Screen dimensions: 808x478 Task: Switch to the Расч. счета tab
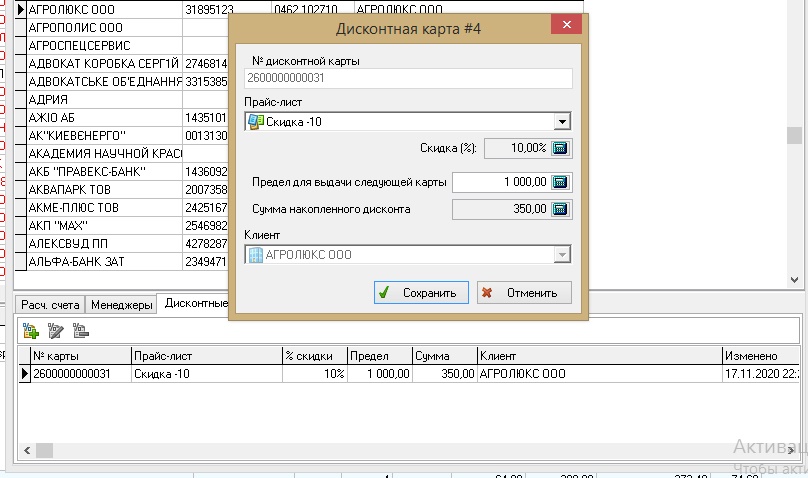click(50, 304)
